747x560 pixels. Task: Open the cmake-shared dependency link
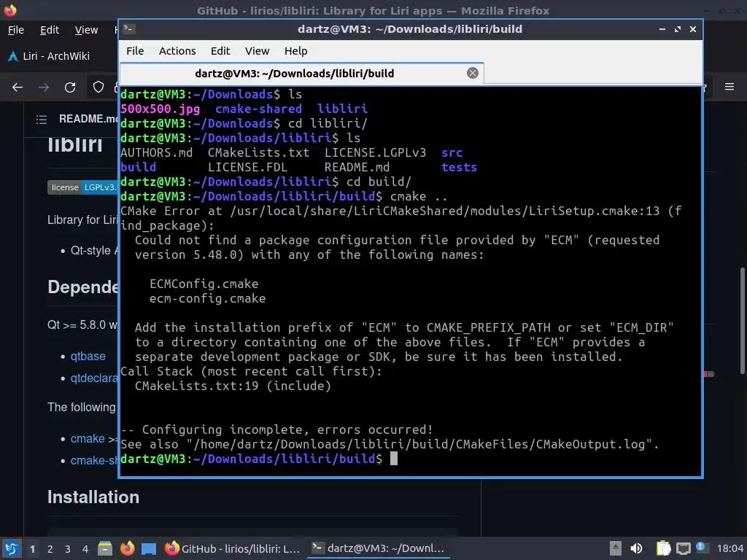click(x=94, y=461)
